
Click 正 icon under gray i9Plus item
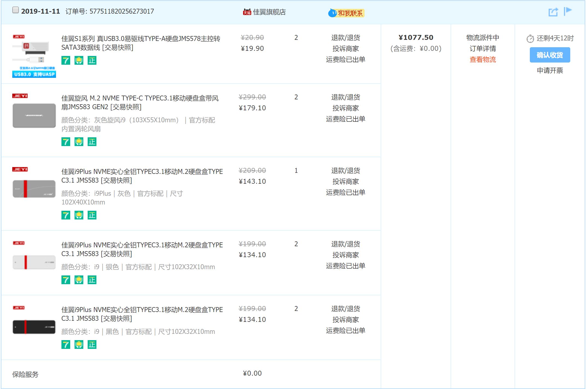pos(92,215)
